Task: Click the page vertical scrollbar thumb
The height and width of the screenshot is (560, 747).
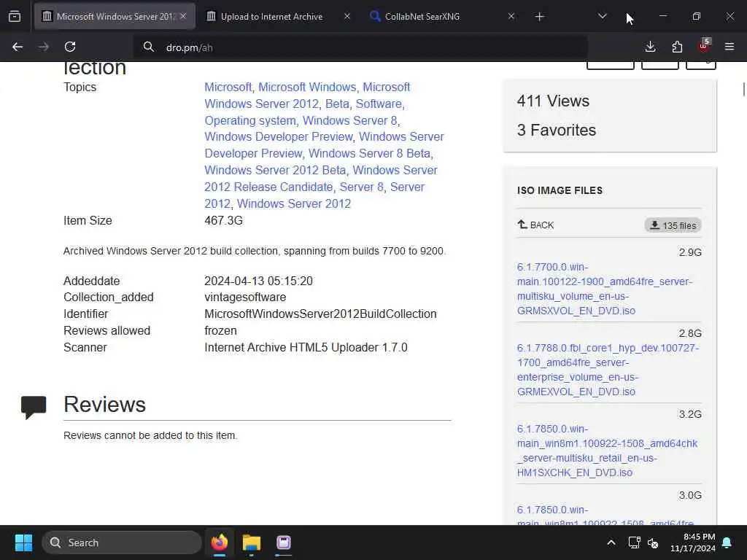Action: 743,89
